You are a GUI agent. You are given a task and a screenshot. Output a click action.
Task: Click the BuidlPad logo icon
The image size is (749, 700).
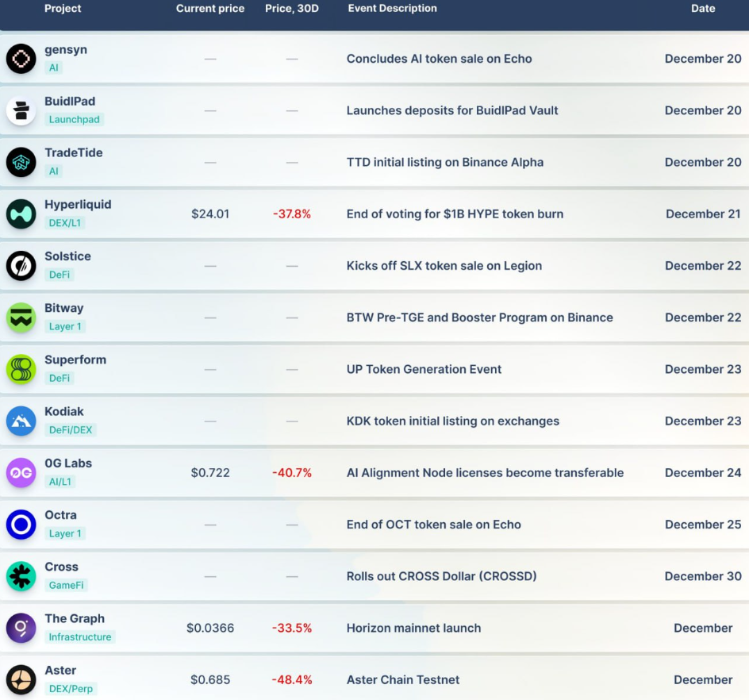tap(21, 111)
